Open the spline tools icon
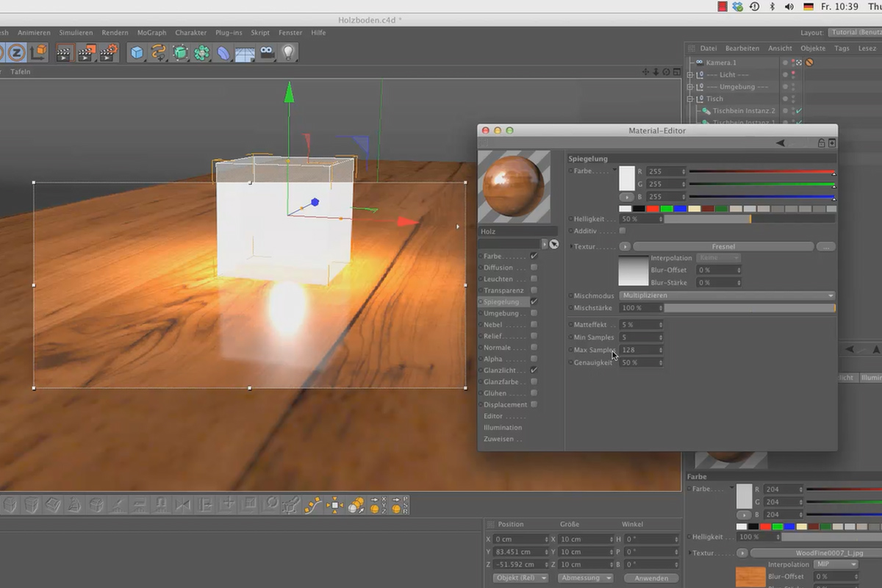Screen dimensions: 882x588 coord(159,52)
